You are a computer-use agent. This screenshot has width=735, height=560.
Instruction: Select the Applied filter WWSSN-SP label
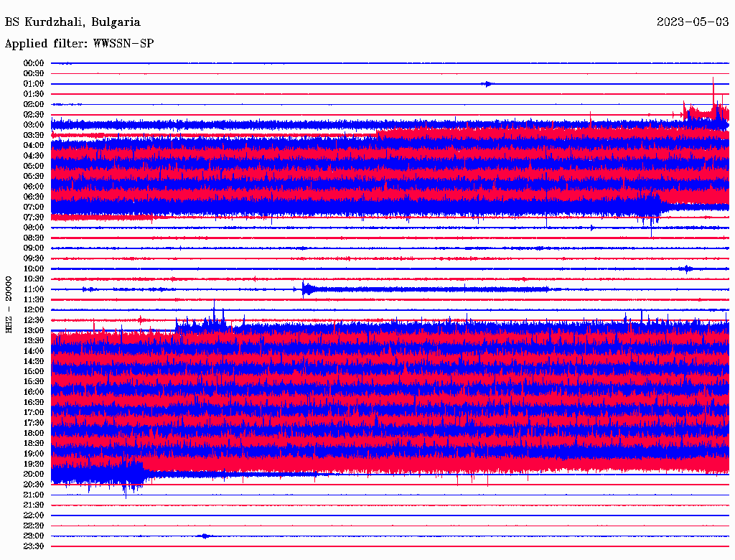click(79, 44)
